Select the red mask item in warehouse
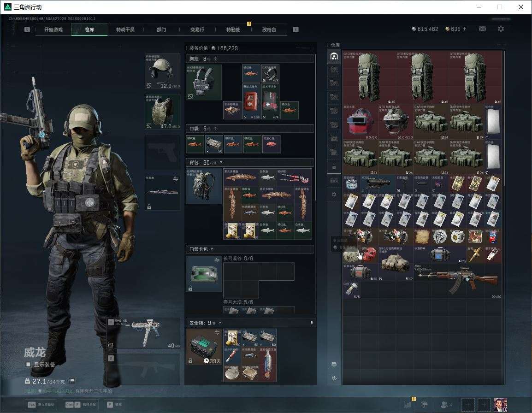 pos(369,254)
